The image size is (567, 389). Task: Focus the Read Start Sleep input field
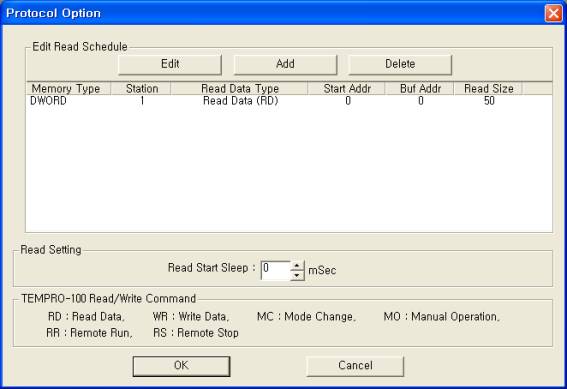(x=276, y=270)
